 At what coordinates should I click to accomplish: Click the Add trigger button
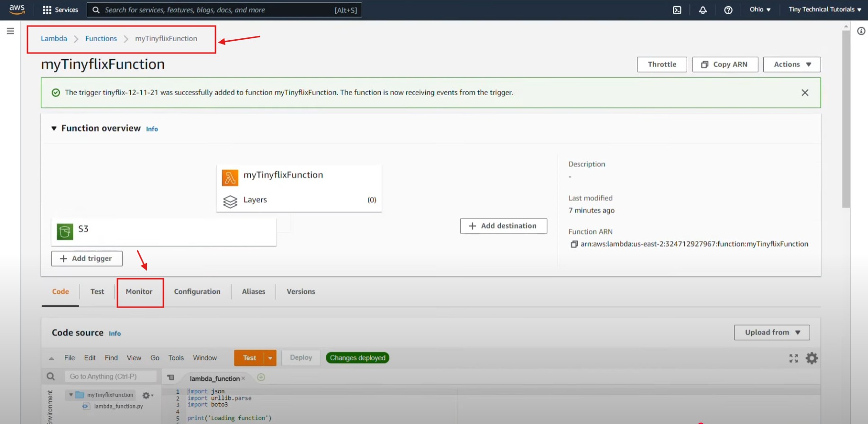(87, 258)
